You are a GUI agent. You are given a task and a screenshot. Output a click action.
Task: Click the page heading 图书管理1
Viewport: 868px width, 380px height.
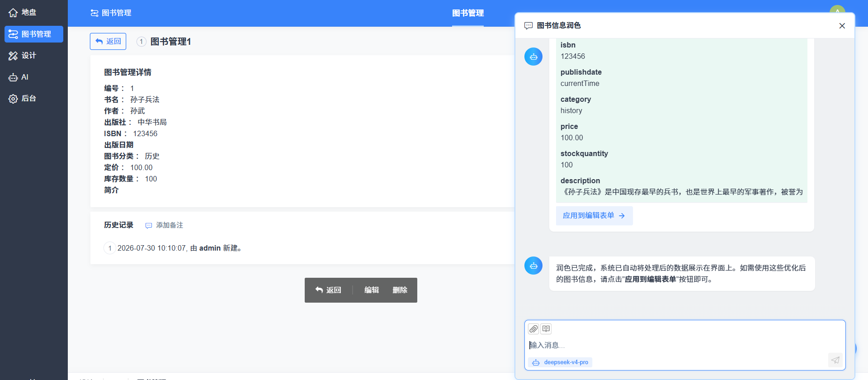(x=170, y=42)
